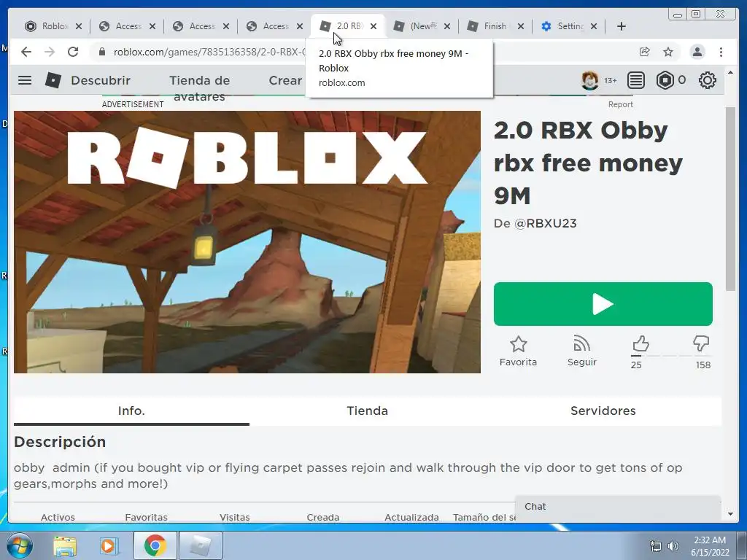Open Windows Explorer from the taskbar

point(65,545)
